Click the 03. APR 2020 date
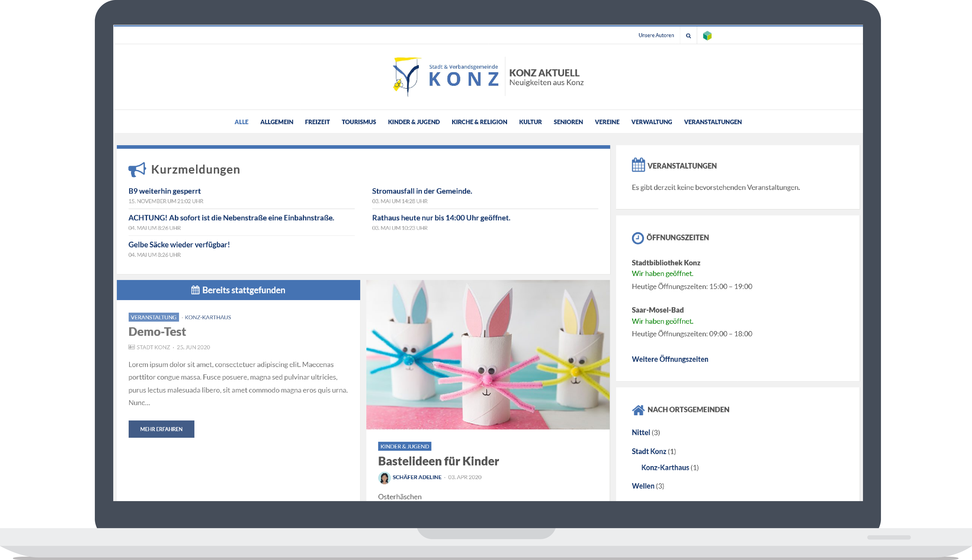This screenshot has width=972, height=560. pos(464,477)
